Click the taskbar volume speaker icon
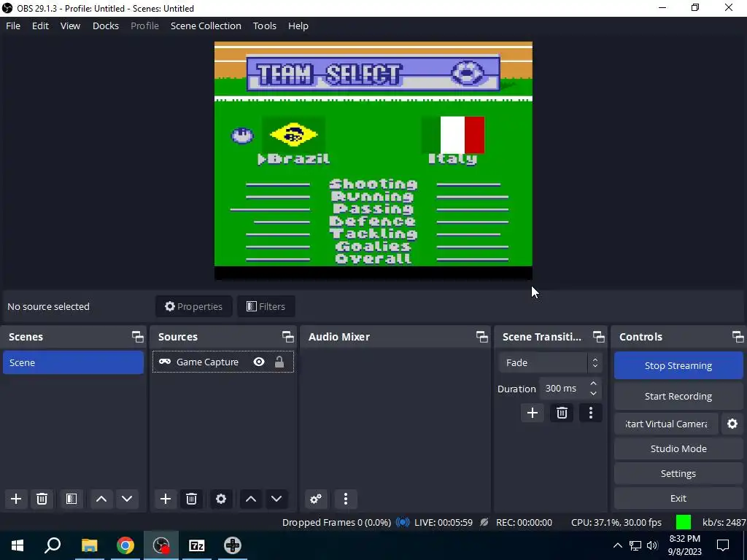 (652, 545)
